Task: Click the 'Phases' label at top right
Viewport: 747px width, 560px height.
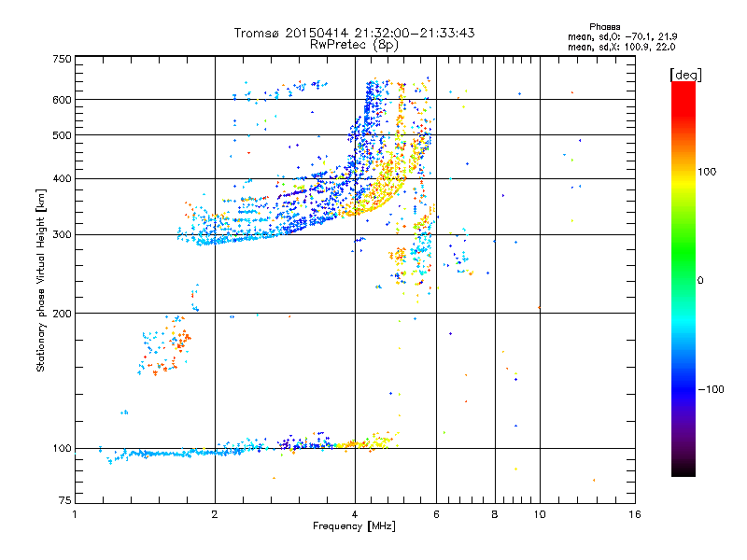Action: [x=604, y=27]
